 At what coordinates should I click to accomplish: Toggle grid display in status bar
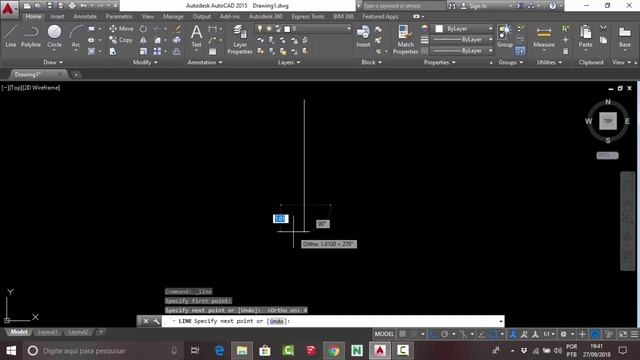[x=403, y=334]
